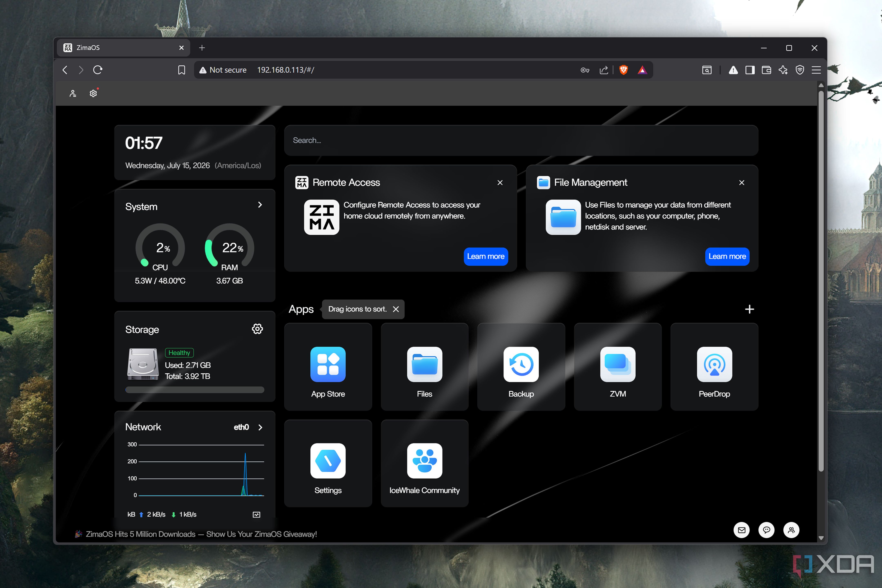Click the user account icon in top bar
This screenshot has width=882, height=588.
pos(73,93)
